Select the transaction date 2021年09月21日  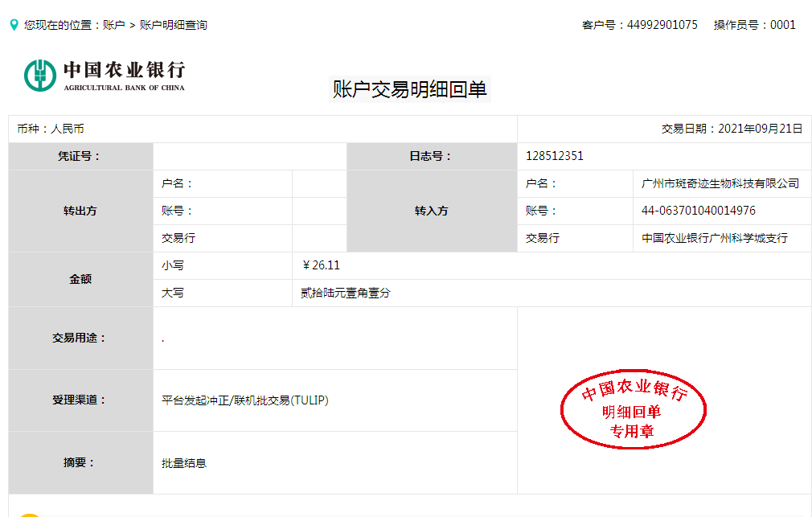pos(761,129)
